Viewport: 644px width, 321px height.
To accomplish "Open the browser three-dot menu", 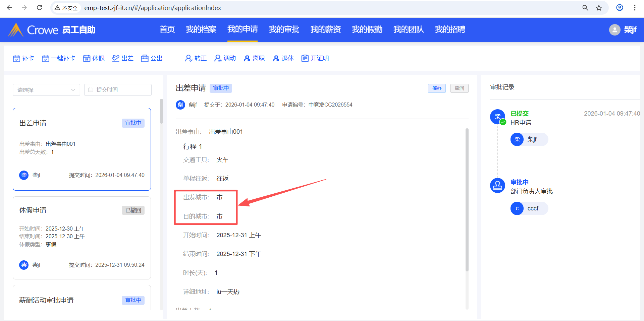I will 635,8.
